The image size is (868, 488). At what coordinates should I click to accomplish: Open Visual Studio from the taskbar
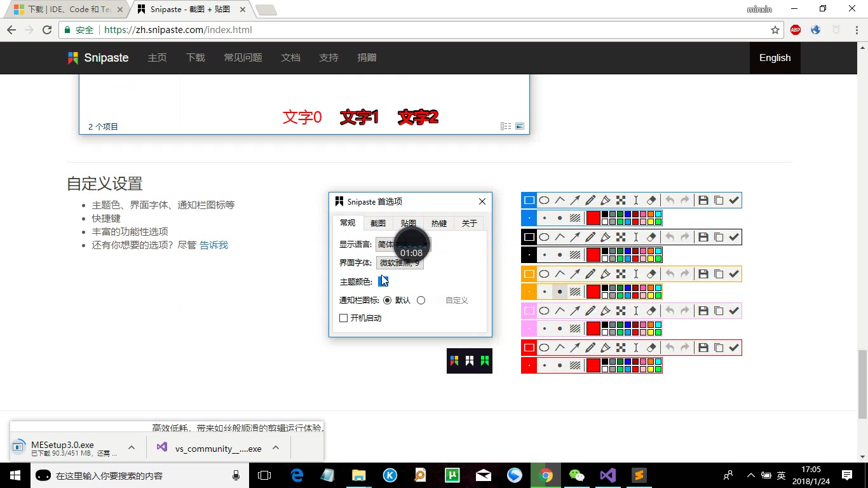point(607,475)
